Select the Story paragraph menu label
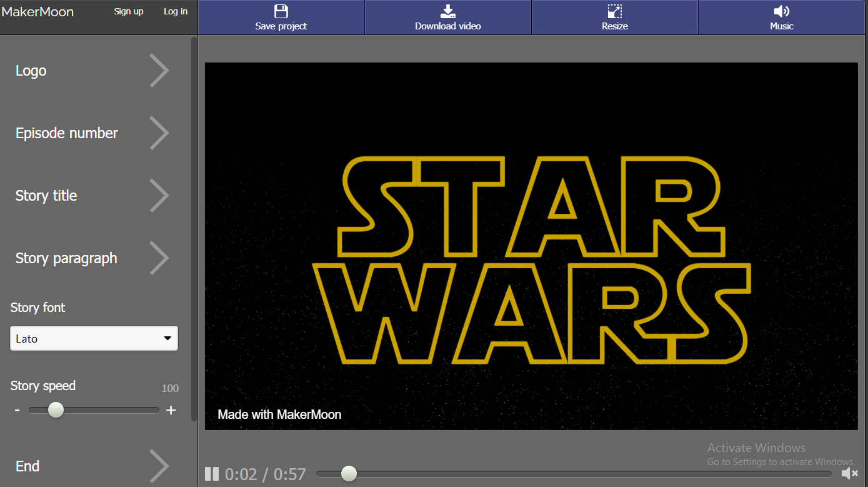The width and height of the screenshot is (868, 487). click(x=66, y=258)
